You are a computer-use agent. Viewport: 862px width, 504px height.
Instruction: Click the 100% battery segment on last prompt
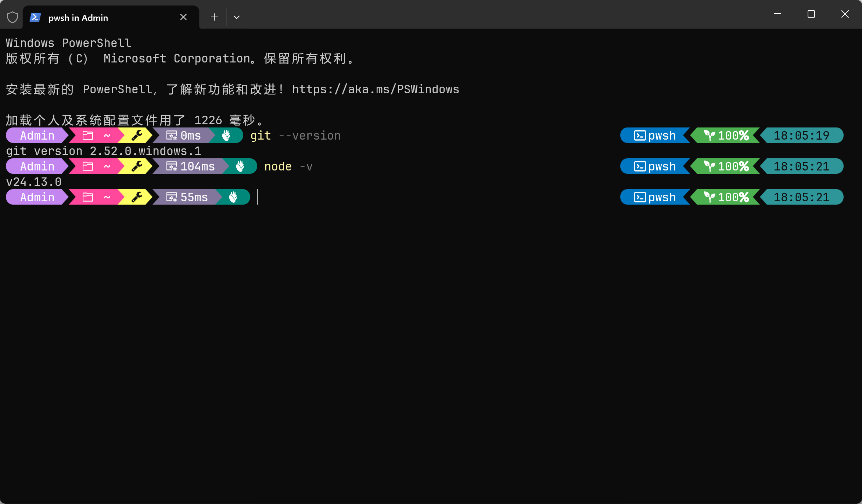(726, 197)
